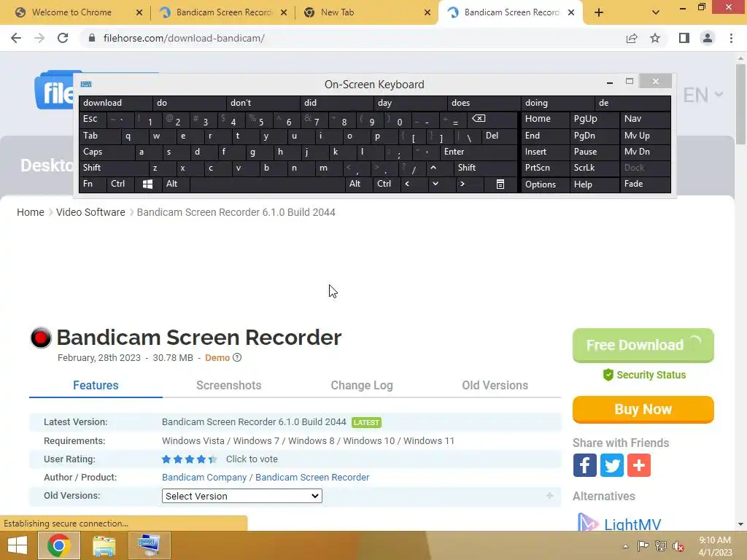Share on Facebook icon
The width and height of the screenshot is (747, 560).
pyautogui.click(x=584, y=465)
